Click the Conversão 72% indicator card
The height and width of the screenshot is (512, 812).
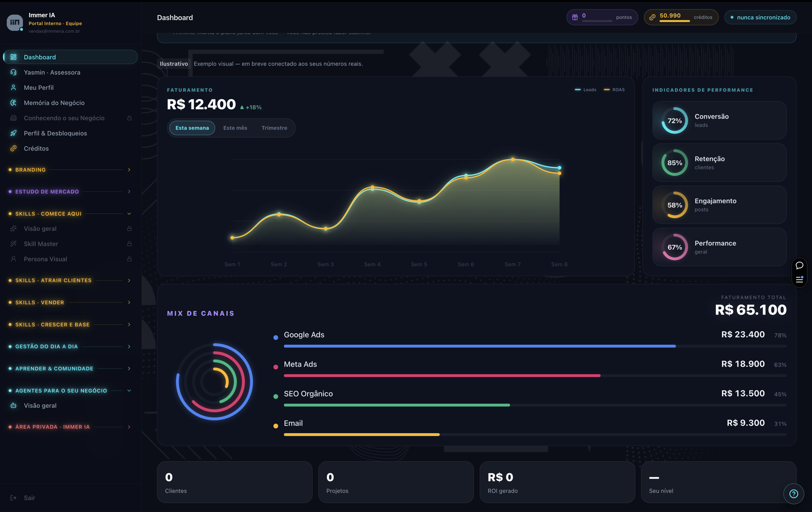[719, 120]
